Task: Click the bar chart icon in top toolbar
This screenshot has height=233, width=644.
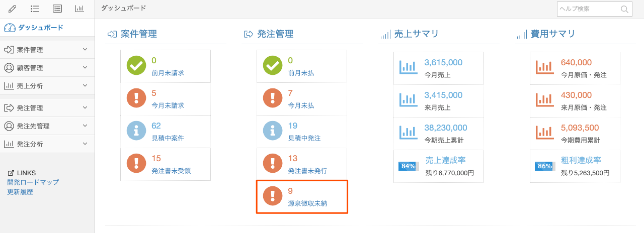Action: 79,9
